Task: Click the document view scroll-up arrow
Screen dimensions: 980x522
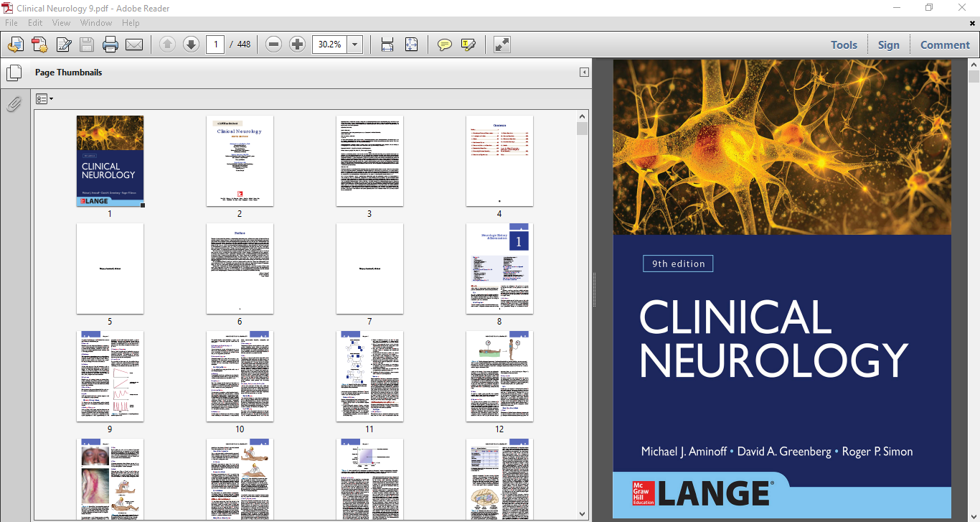Action: (974, 65)
